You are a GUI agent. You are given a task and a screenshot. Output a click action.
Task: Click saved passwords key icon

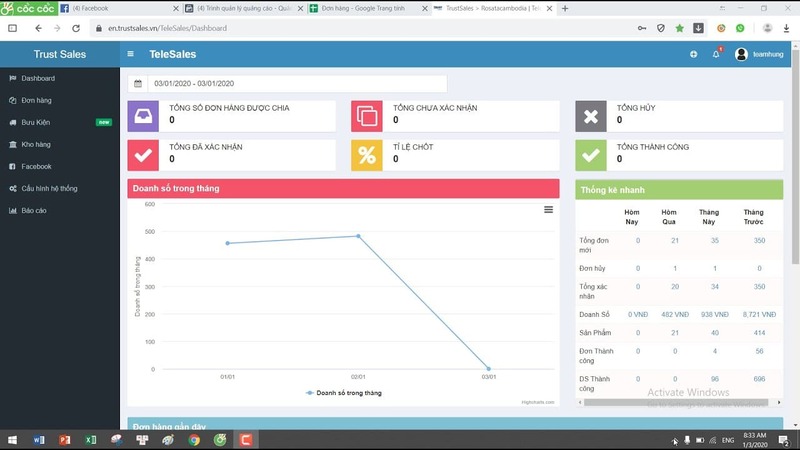click(642, 28)
